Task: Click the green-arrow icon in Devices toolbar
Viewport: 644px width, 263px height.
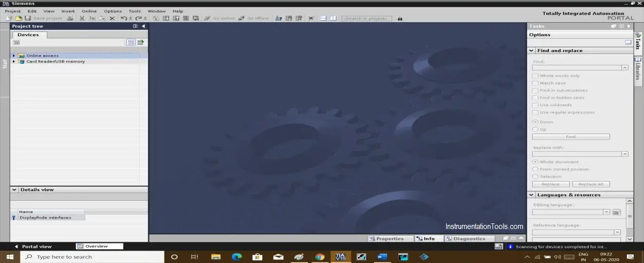Action: click(x=140, y=42)
